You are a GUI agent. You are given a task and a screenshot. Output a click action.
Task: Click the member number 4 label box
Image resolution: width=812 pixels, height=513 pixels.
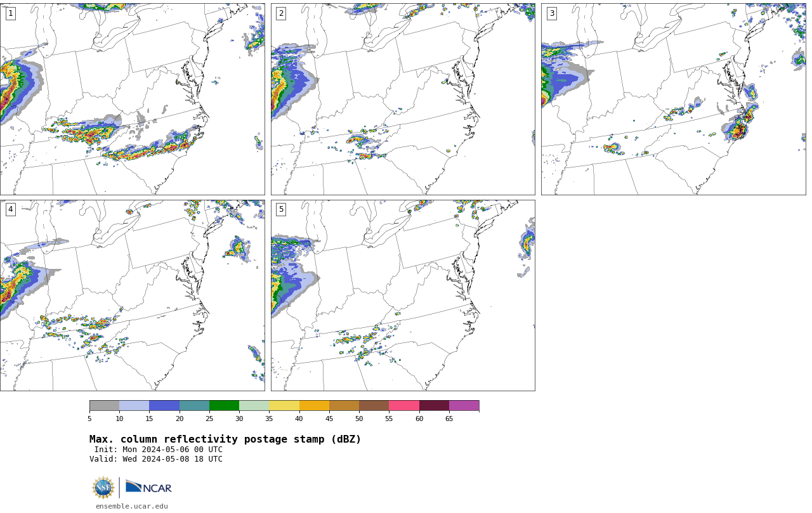pyautogui.click(x=10, y=209)
